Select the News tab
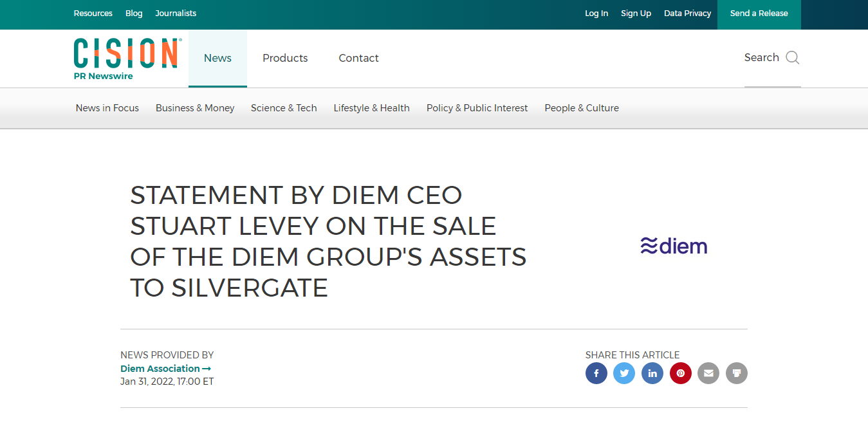The height and width of the screenshot is (424, 868). 217,58
